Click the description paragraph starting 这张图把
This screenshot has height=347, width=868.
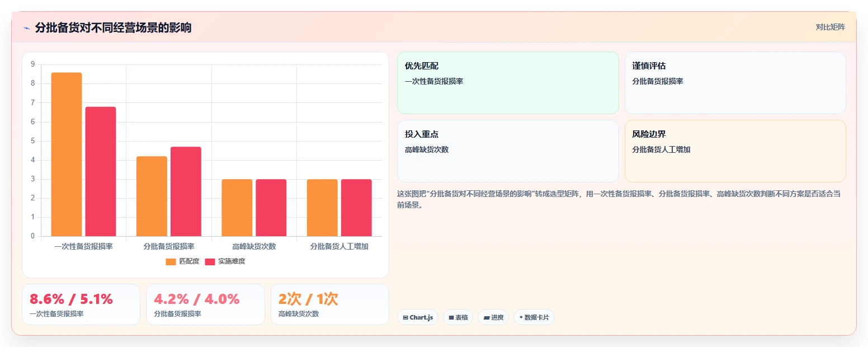tap(620, 199)
